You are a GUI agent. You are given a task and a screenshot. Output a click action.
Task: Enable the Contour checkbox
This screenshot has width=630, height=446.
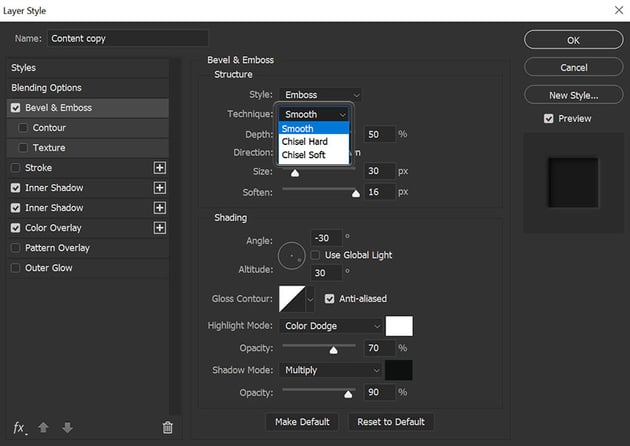[23, 128]
